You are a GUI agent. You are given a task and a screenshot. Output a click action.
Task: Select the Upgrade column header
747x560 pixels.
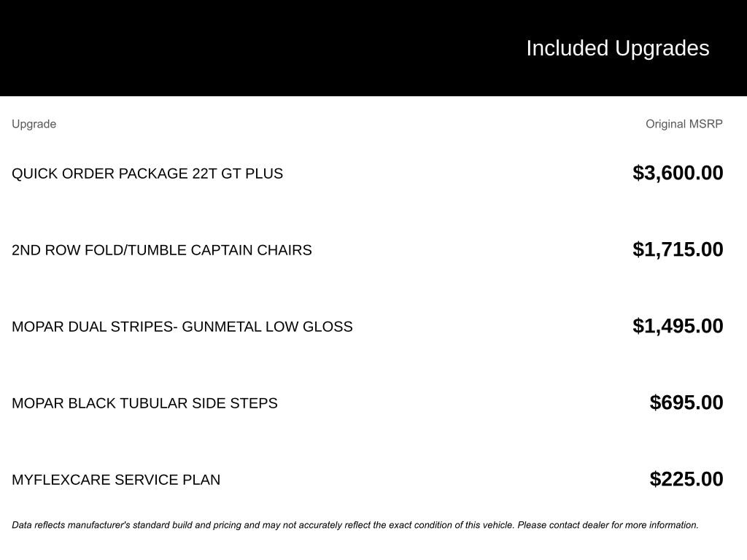click(34, 124)
